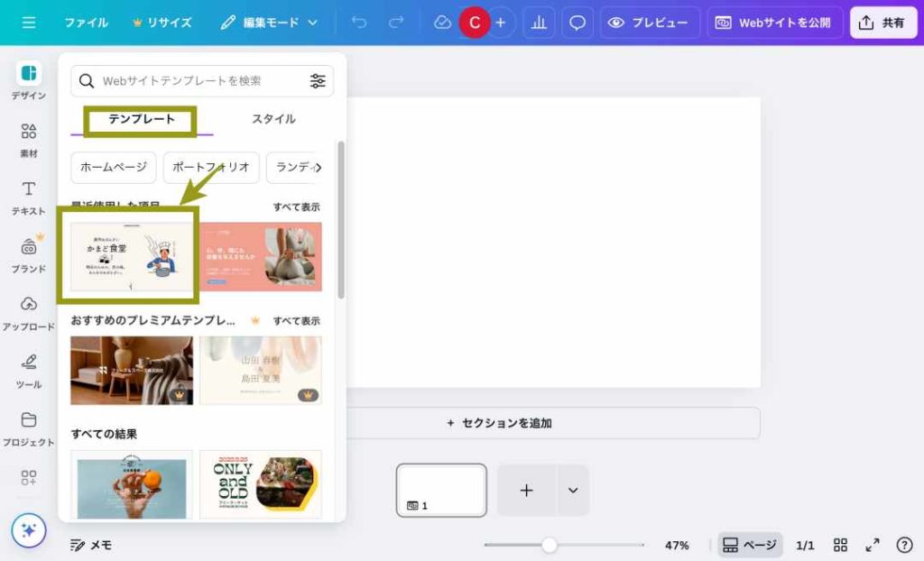This screenshot has height=561, width=924.
Task: Switch to the スタイル tab
Action: click(273, 119)
